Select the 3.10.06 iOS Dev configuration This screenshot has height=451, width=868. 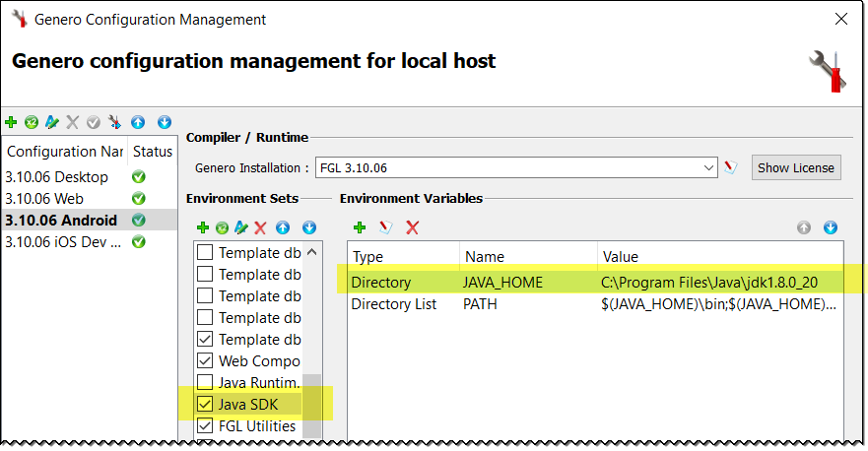point(62,242)
